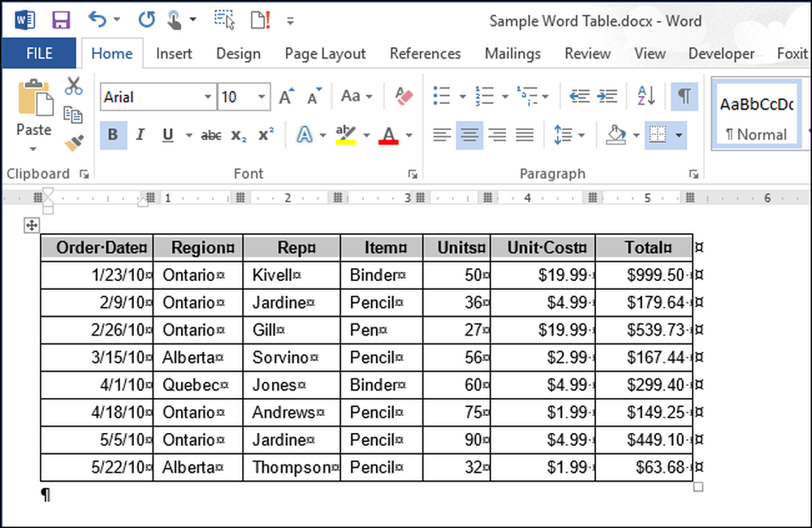The image size is (812, 528).
Task: Select the Normal style
Action: pyautogui.click(x=757, y=115)
